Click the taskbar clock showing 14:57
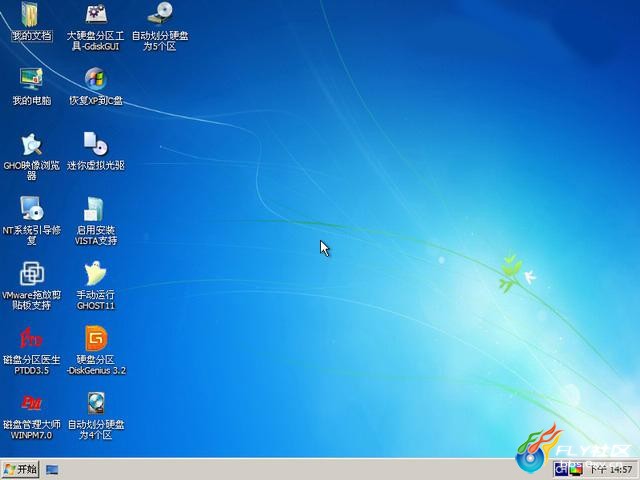This screenshot has width=640, height=480. (x=612, y=470)
